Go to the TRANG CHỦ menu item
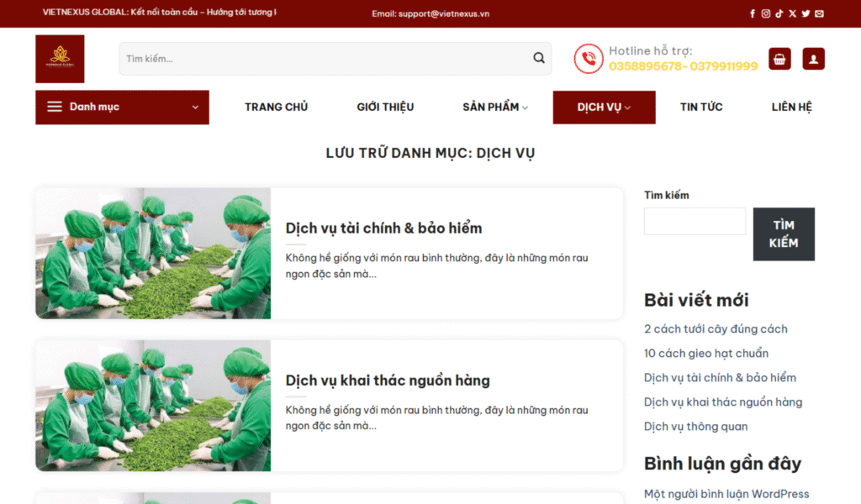The height and width of the screenshot is (504, 861). (276, 107)
